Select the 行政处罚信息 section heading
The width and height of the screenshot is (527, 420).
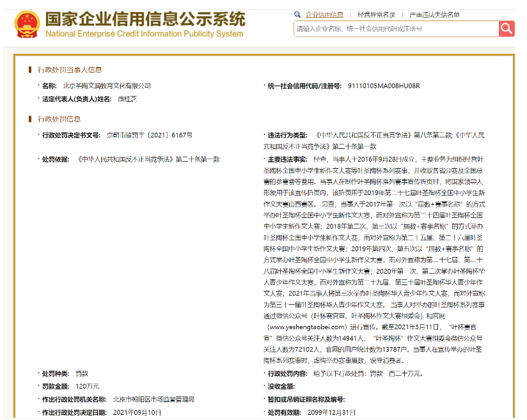click(x=59, y=120)
